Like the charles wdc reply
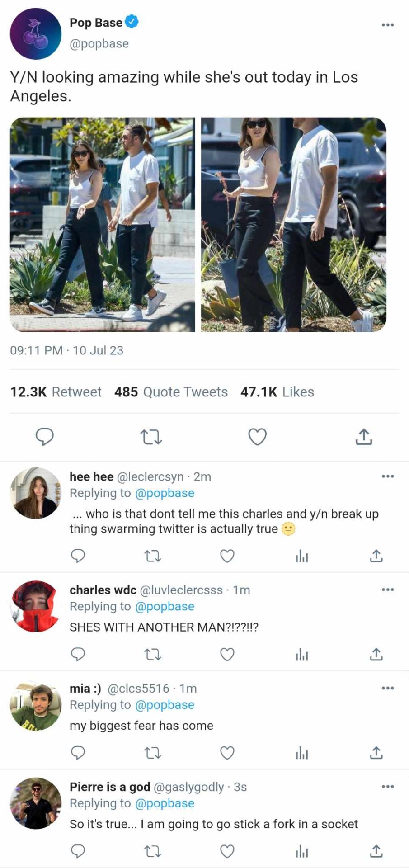 (227, 654)
